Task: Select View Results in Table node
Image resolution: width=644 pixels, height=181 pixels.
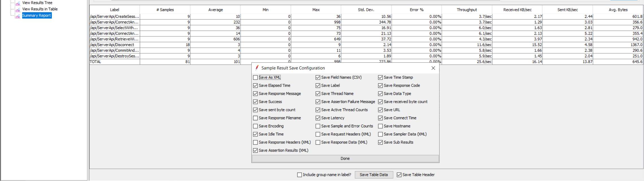Action: click(40, 9)
